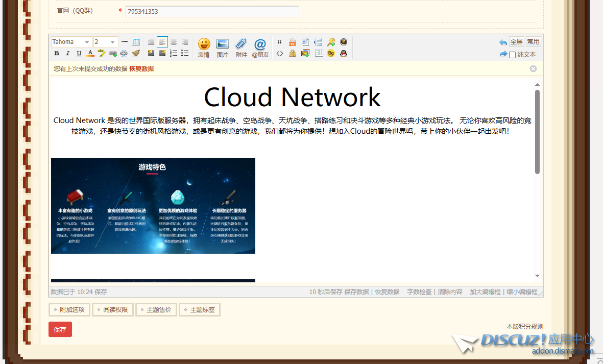Viewport: 603px width, 364px height.
Task: Clear formatting using the broom icon
Action: [135, 53]
